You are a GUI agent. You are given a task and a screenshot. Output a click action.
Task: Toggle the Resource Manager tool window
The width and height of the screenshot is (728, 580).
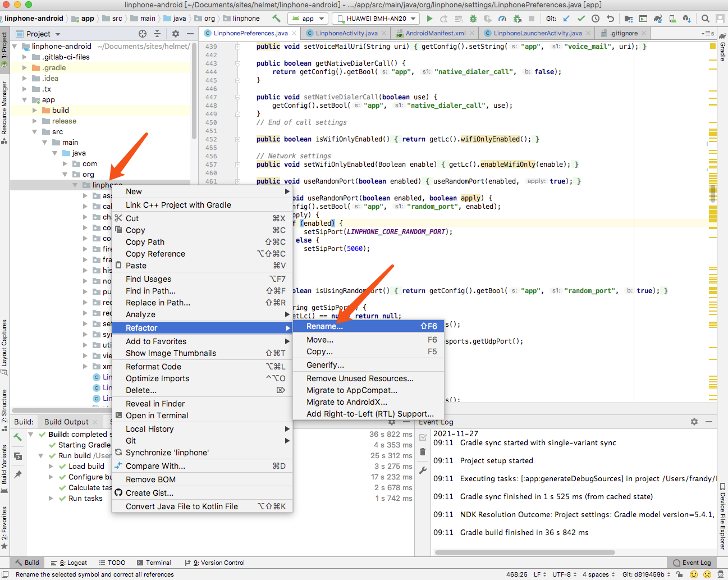[x=4, y=112]
